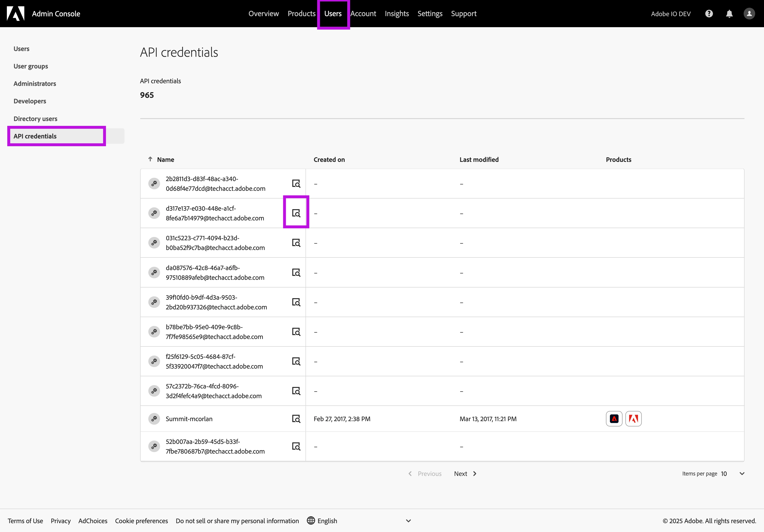The image size is (764, 532).
Task: Click second Adobe product icon in Summit-mcorlan row
Action: [633, 419]
